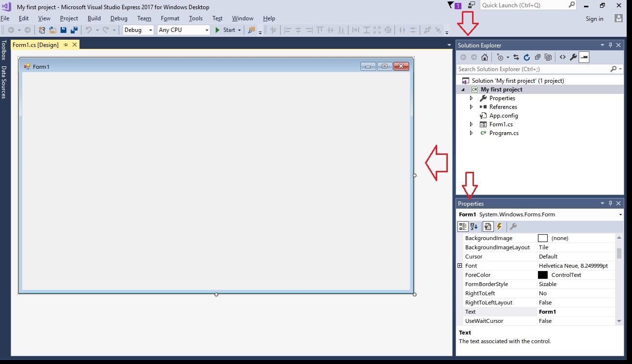Open the Debug menu
The image size is (632, 364).
(x=119, y=18)
